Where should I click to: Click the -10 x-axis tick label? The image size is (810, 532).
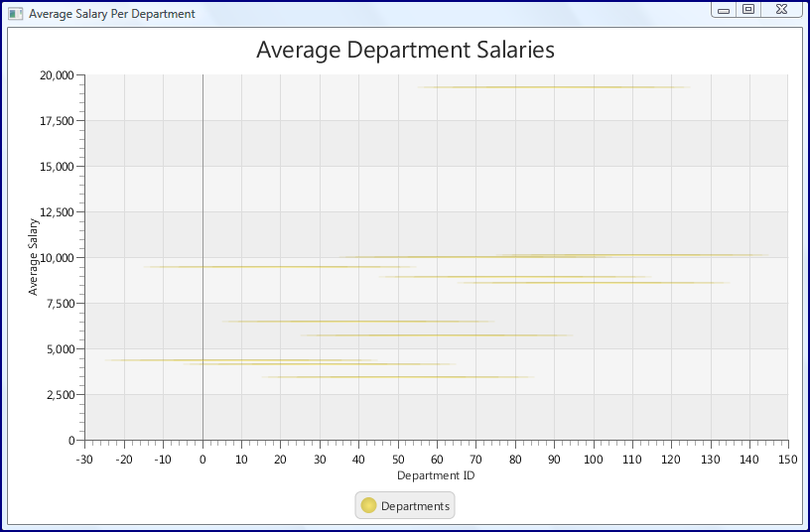163,460
